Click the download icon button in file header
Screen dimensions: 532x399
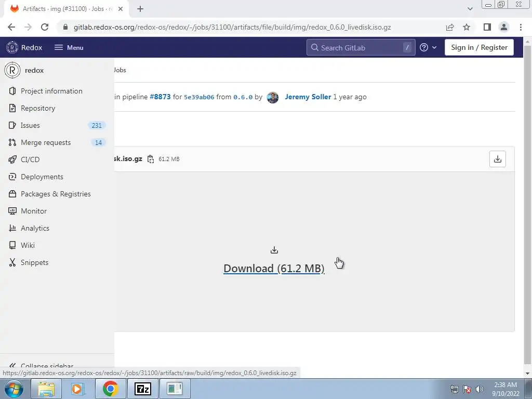tap(497, 159)
